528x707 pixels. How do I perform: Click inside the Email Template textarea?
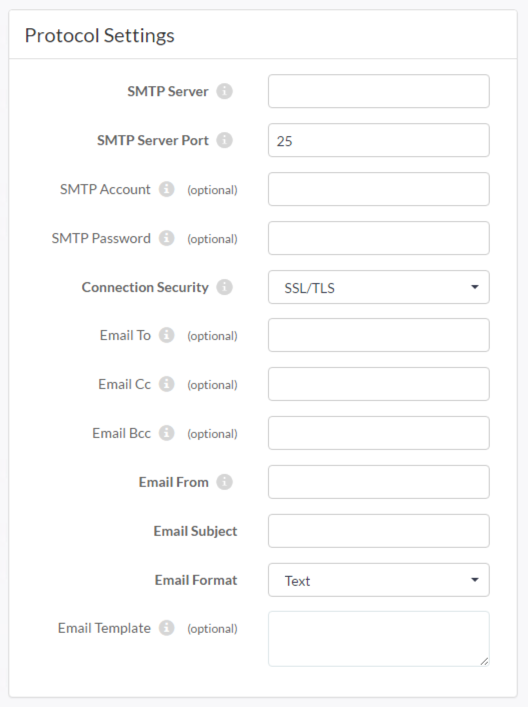(x=379, y=639)
